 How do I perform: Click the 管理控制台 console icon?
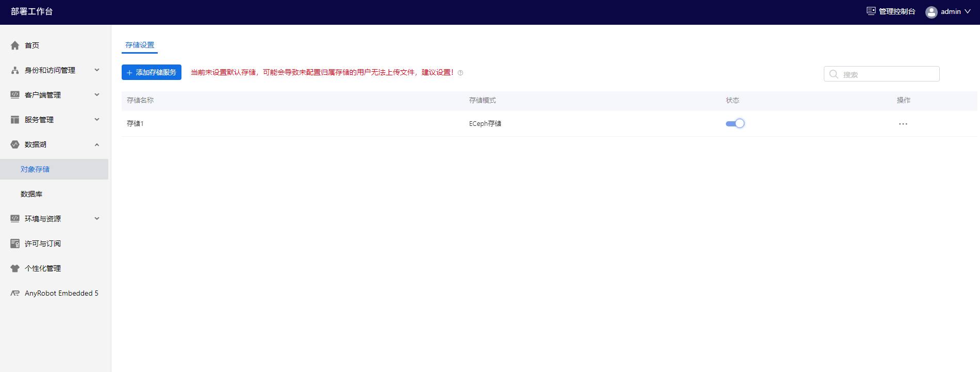871,11
